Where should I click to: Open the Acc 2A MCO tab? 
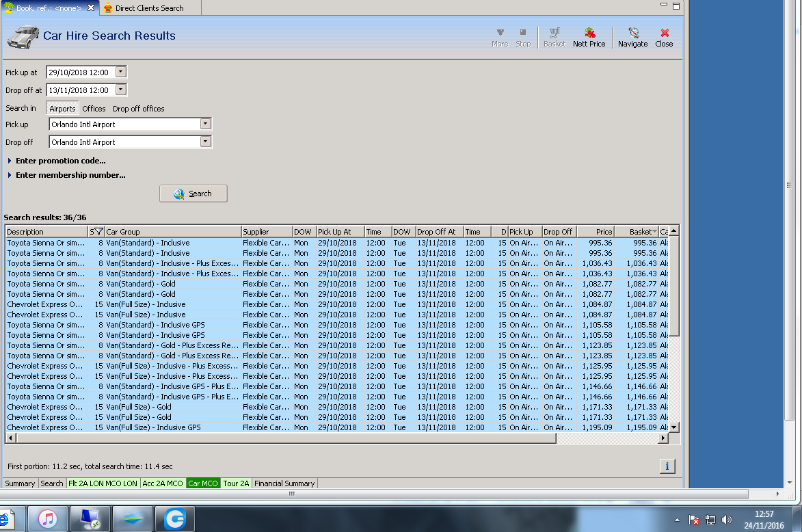click(x=163, y=483)
